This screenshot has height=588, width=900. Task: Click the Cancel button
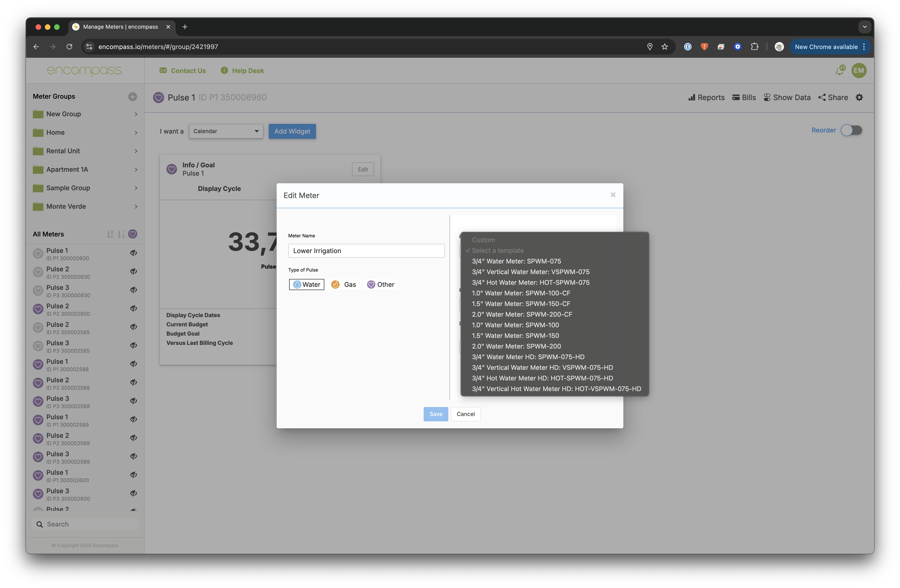465,414
